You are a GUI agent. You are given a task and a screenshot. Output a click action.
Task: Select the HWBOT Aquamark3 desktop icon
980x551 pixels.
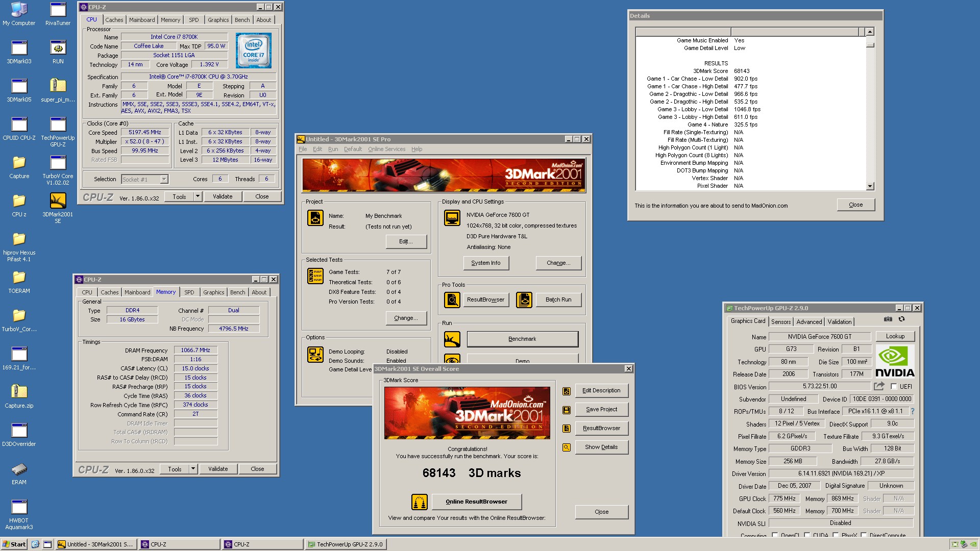click(19, 514)
